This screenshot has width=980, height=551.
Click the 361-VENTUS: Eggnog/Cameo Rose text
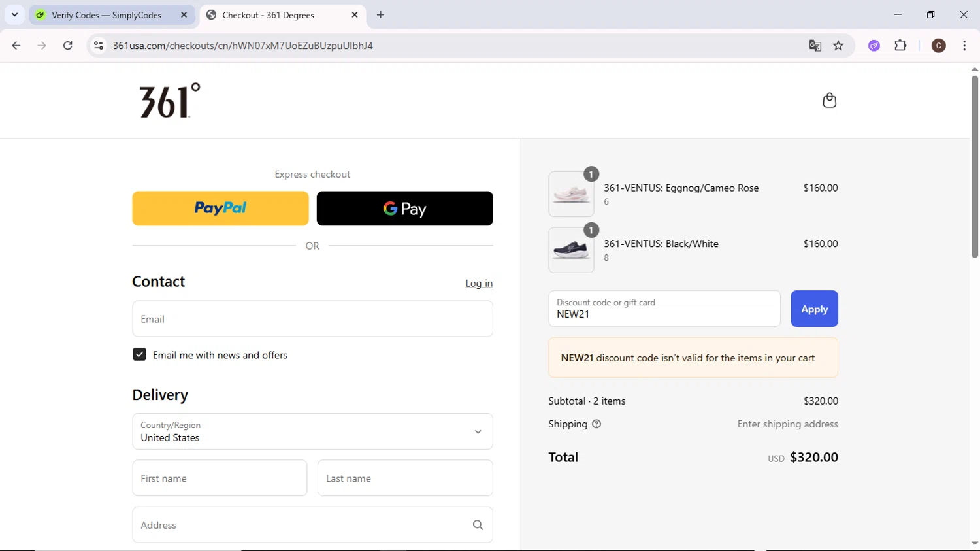pos(681,188)
